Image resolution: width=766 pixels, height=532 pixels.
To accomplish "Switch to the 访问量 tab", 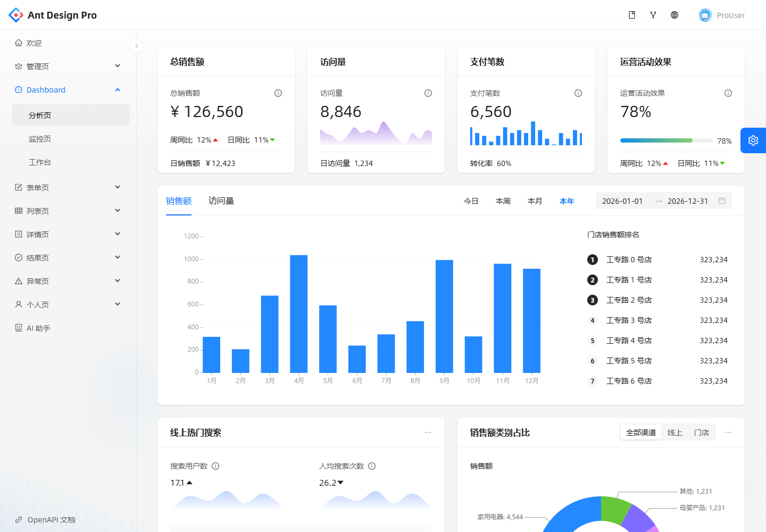I will click(221, 201).
